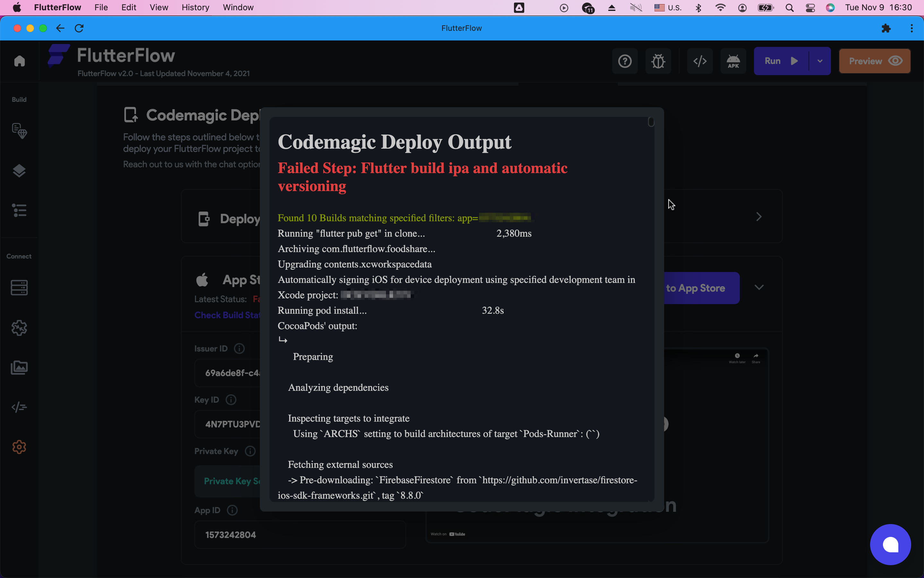This screenshot has height=578, width=924.
Task: Open the three-dot window menu
Action: pos(911,28)
